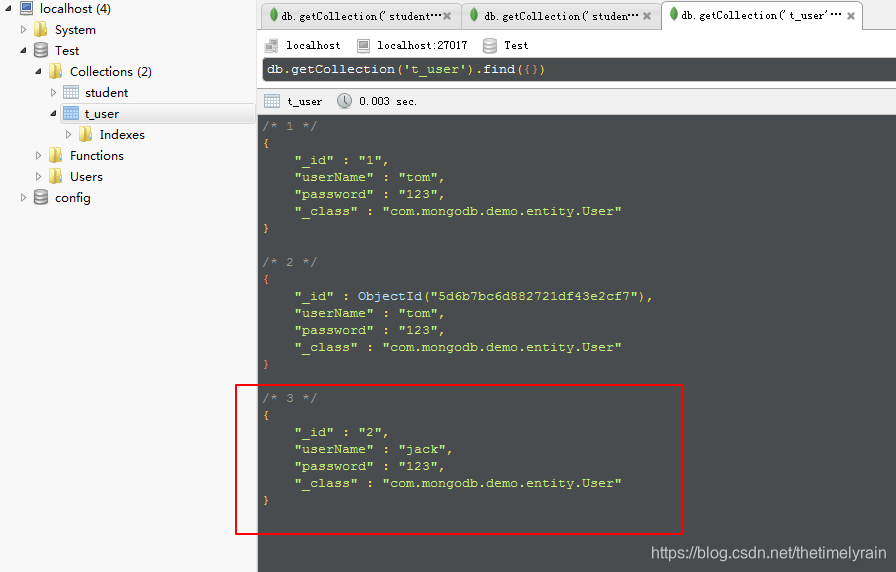This screenshot has width=896, height=572.
Task: Expand the System folder arrow
Action: (23, 30)
